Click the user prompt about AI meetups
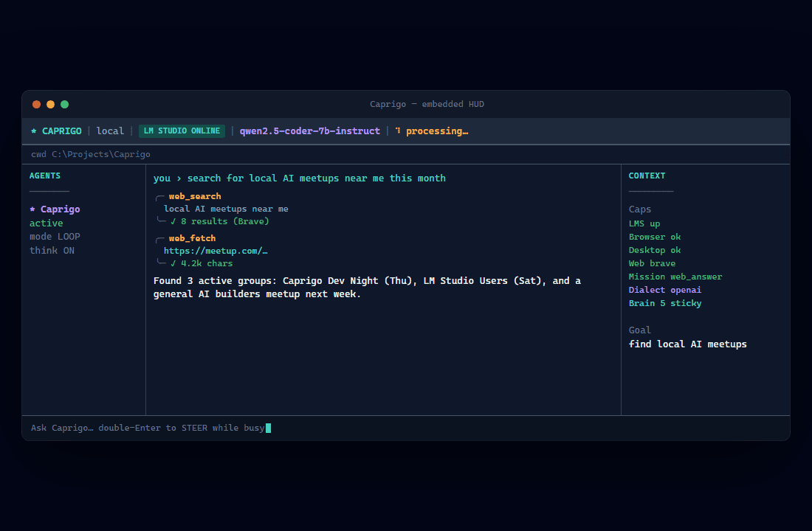This screenshot has height=531, width=812. [299, 178]
